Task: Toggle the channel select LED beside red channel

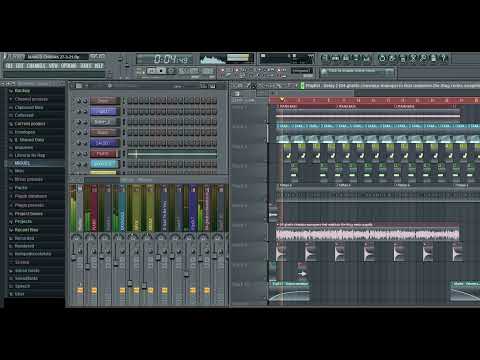Action: [124, 154]
